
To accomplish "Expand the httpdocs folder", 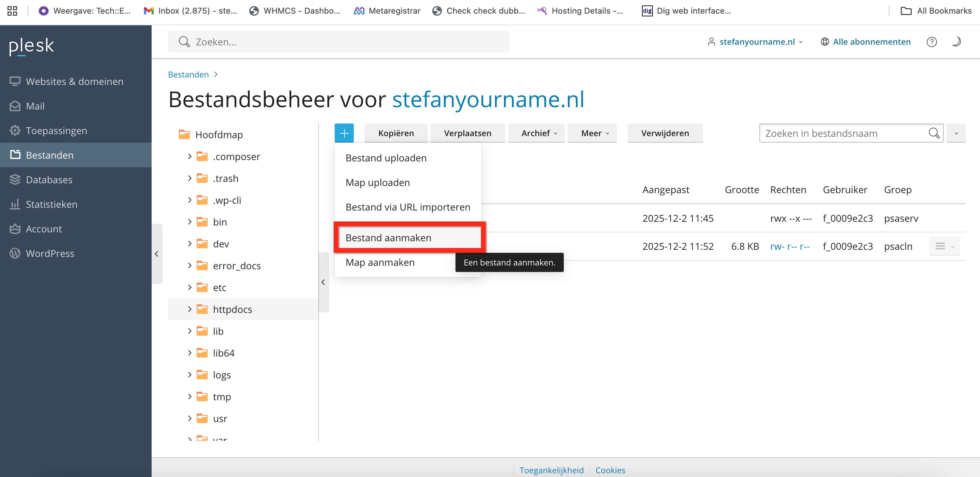I will [190, 309].
